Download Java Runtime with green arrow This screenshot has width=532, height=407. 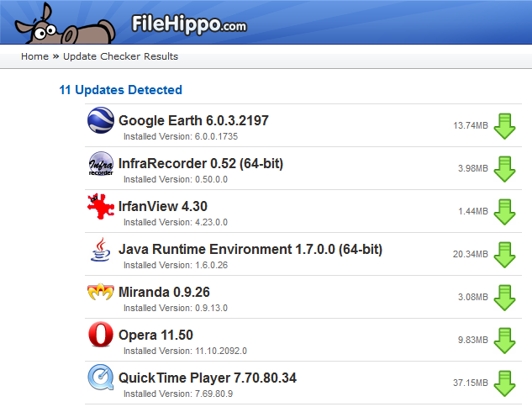pos(504,255)
